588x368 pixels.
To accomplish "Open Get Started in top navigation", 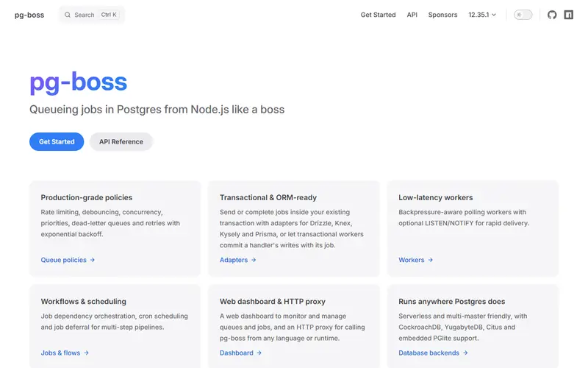I will (378, 15).
